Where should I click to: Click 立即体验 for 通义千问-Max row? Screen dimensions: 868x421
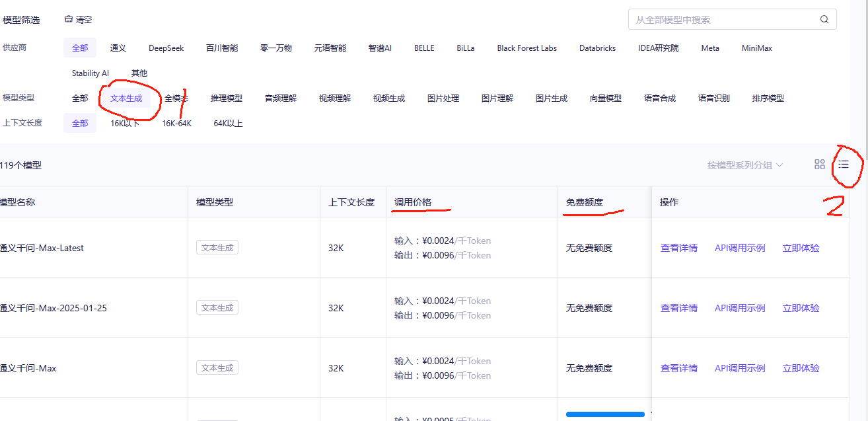(801, 369)
